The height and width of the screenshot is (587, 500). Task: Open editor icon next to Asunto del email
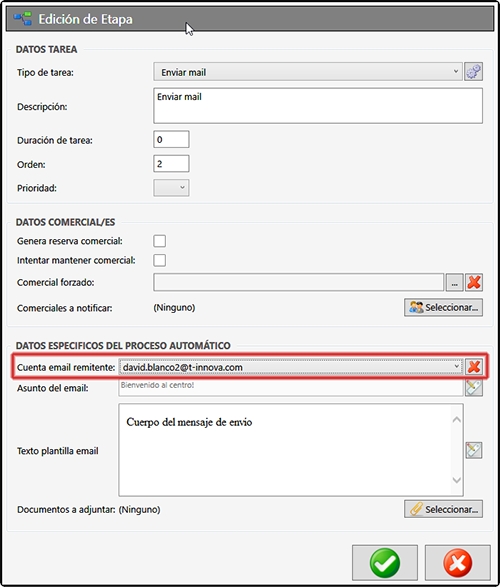pos(474,387)
